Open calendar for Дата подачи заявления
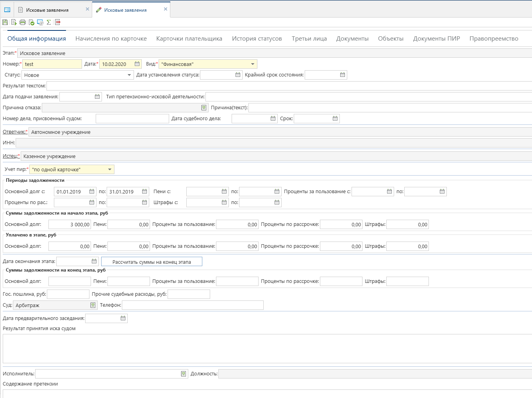The height and width of the screenshot is (398, 532). 97,97
